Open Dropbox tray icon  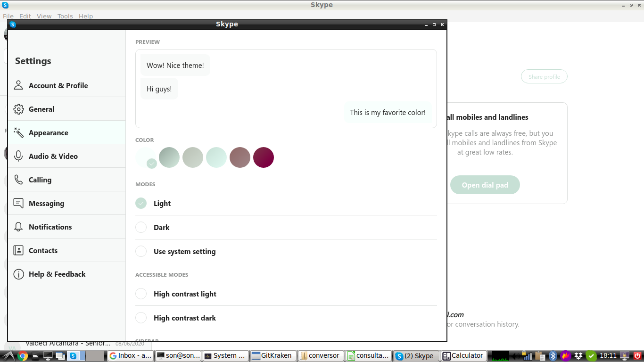pyautogui.click(x=578, y=356)
